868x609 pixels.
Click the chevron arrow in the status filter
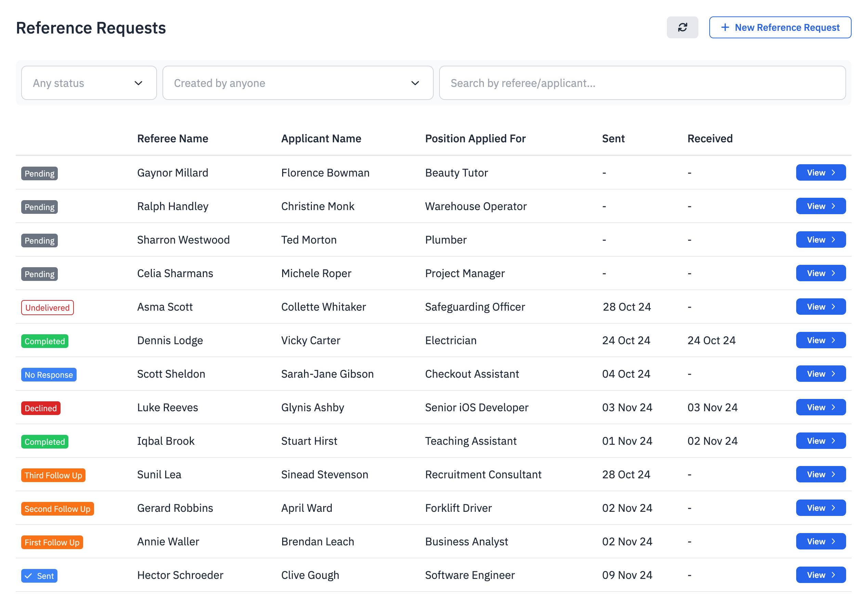point(139,83)
